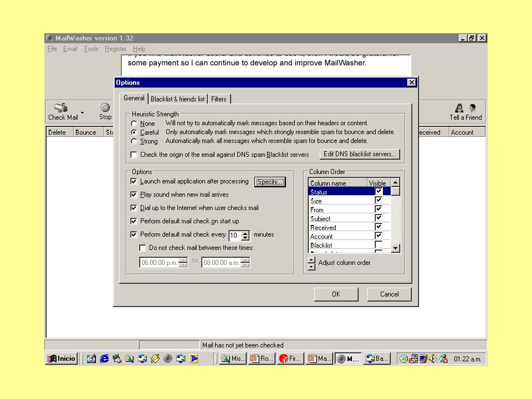The width and height of the screenshot is (532, 399).
Task: Click the Specify... button
Action: (270, 182)
